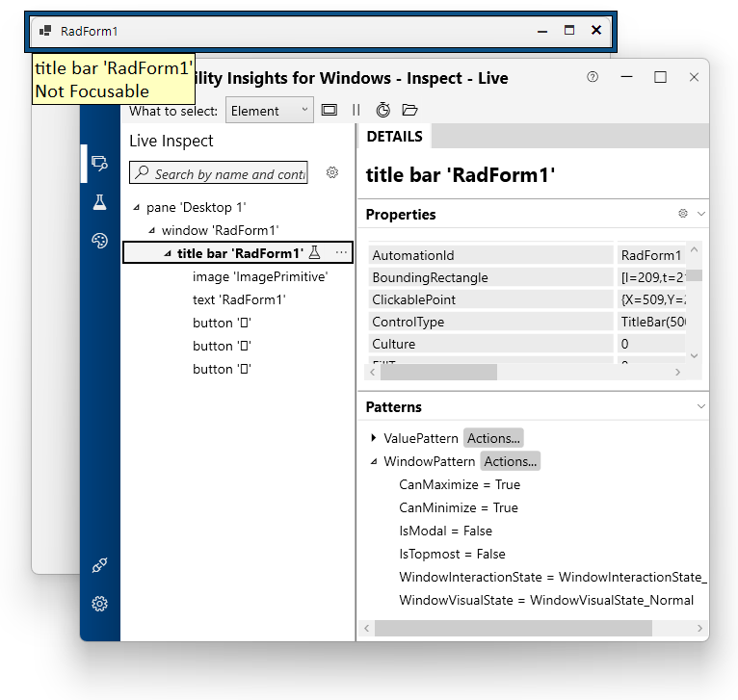Minimize the Accessibility Insights window
The height and width of the screenshot is (700, 738).
(626, 77)
